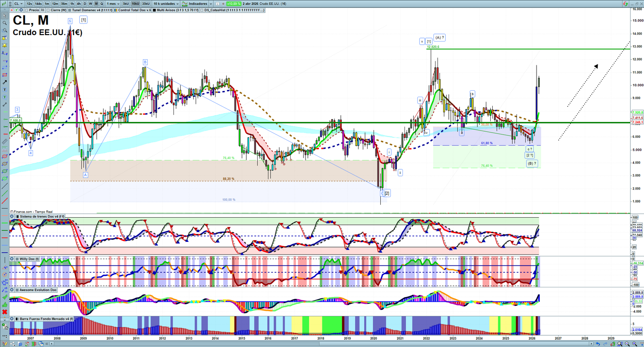Image resolution: width=644 pixels, height=347 pixels.
Task: Click the small gray dot beside the info icon
Action: pos(223,4)
